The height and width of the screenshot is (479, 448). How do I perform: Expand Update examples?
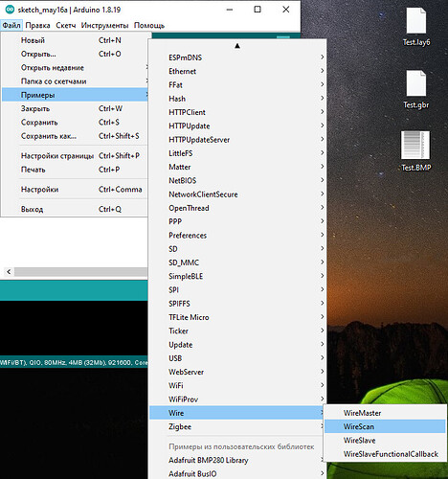tap(237, 345)
